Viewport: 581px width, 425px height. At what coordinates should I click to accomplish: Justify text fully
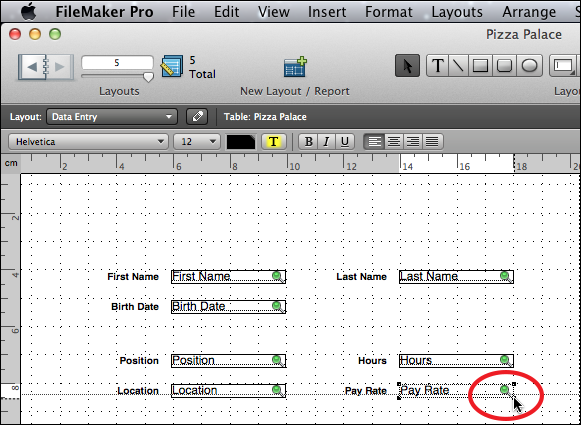pyautogui.click(x=432, y=142)
